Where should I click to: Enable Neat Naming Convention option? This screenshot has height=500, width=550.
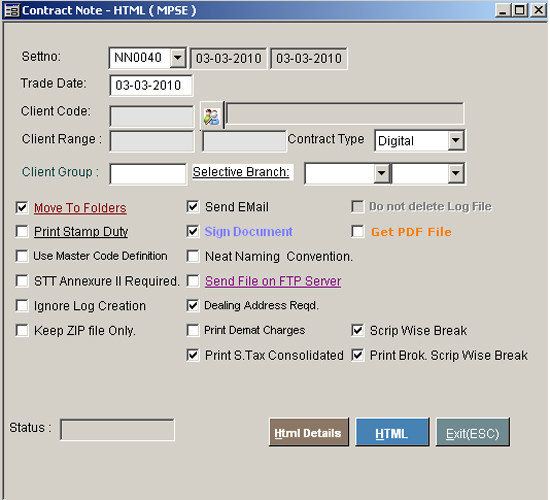pyautogui.click(x=193, y=256)
